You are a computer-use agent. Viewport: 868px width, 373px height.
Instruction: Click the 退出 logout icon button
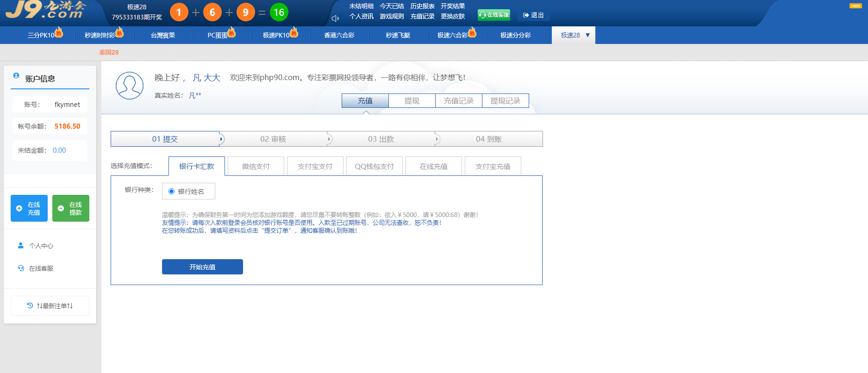point(533,15)
